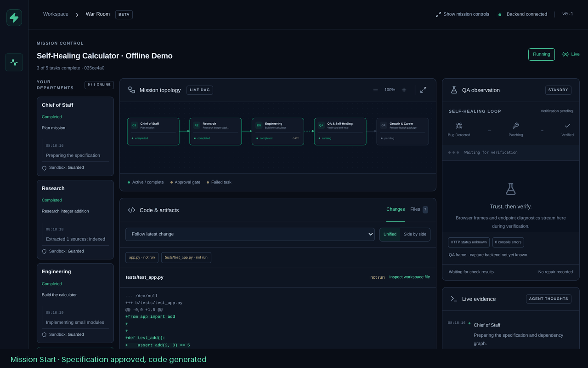588x368 pixels.
Task: Select the app.py not run chip
Action: coord(142,258)
